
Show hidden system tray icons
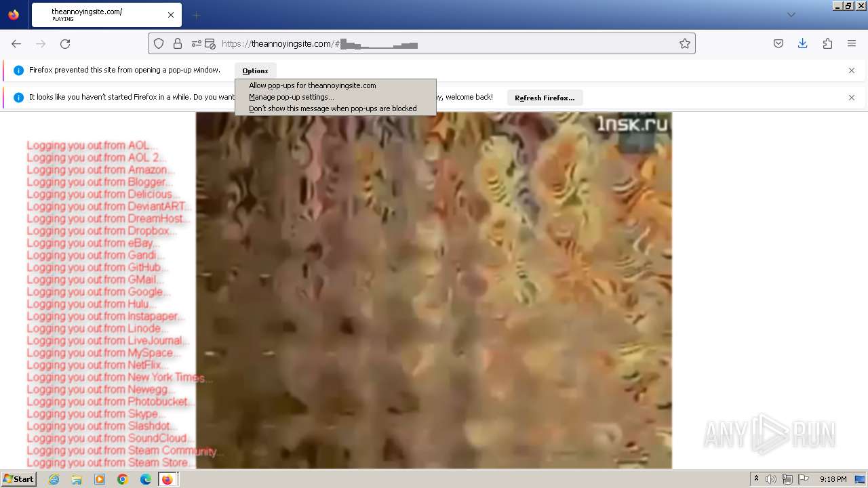pyautogui.click(x=756, y=479)
